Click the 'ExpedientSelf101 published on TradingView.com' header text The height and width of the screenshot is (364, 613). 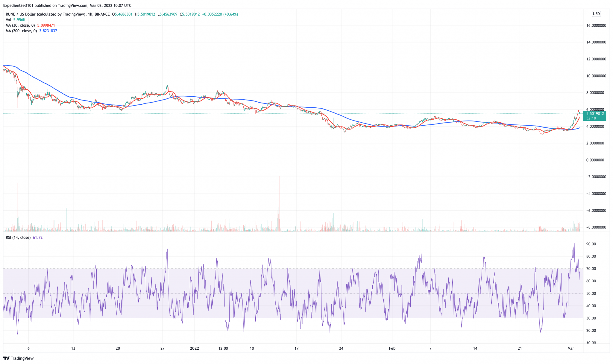coord(45,5)
